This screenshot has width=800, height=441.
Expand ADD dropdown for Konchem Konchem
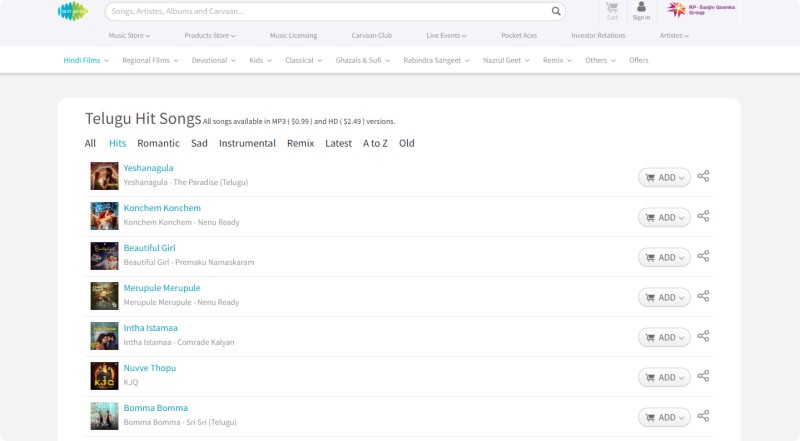tap(664, 217)
